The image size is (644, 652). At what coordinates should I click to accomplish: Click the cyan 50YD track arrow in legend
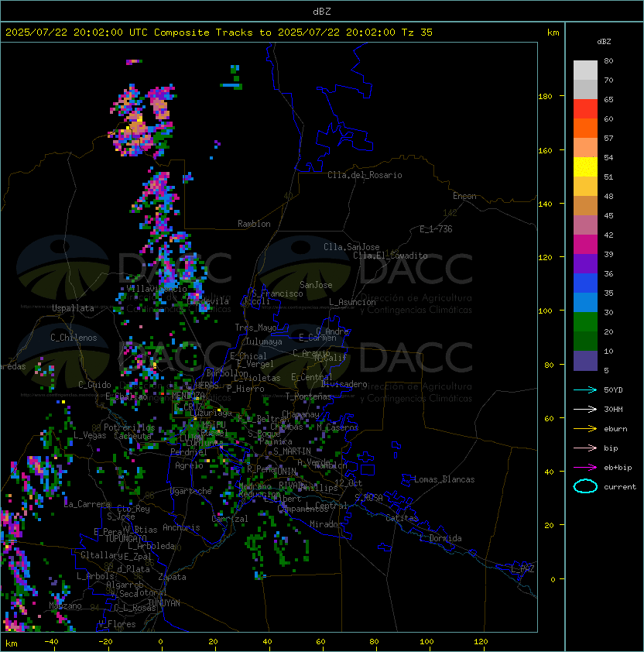[585, 390]
